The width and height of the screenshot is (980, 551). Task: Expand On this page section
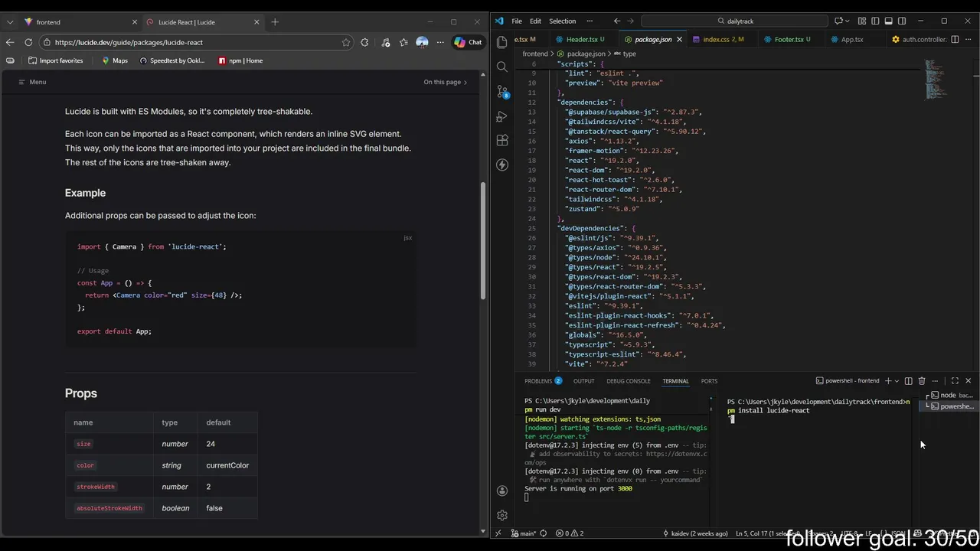click(x=445, y=82)
